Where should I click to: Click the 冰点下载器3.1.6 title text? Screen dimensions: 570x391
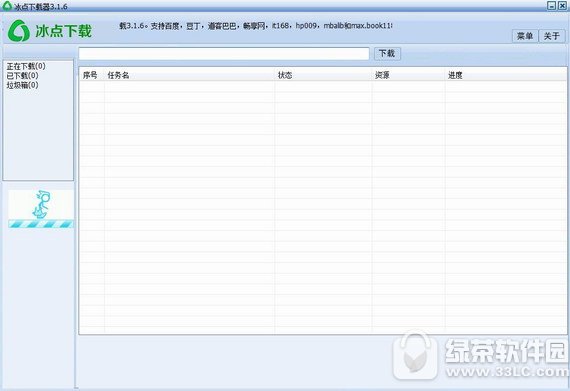41,7
